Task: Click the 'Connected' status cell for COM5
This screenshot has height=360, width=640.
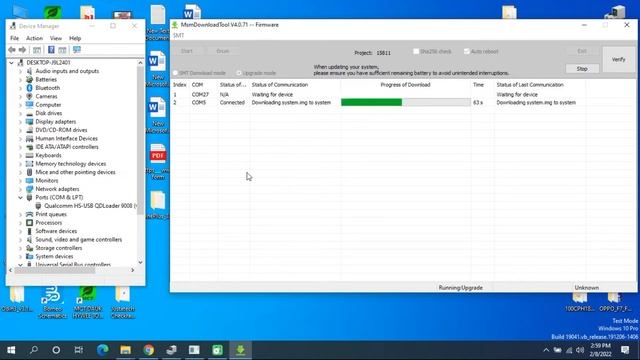Action: (x=232, y=102)
